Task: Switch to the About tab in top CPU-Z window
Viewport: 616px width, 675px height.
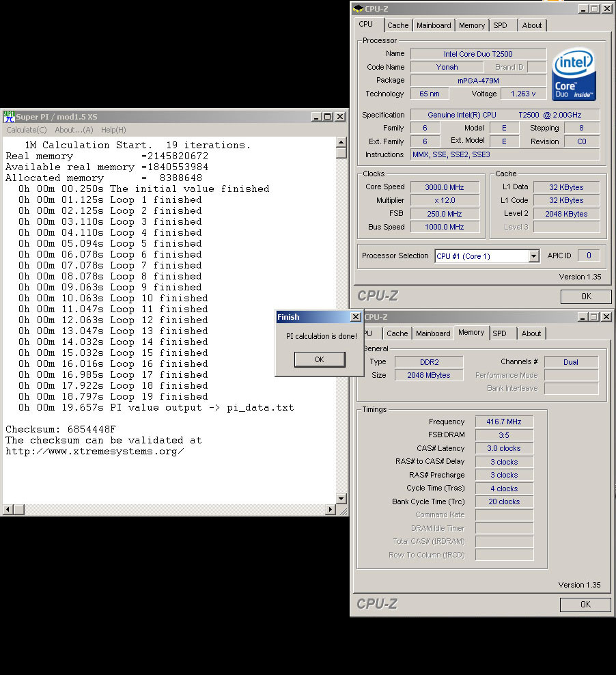Action: coord(532,25)
